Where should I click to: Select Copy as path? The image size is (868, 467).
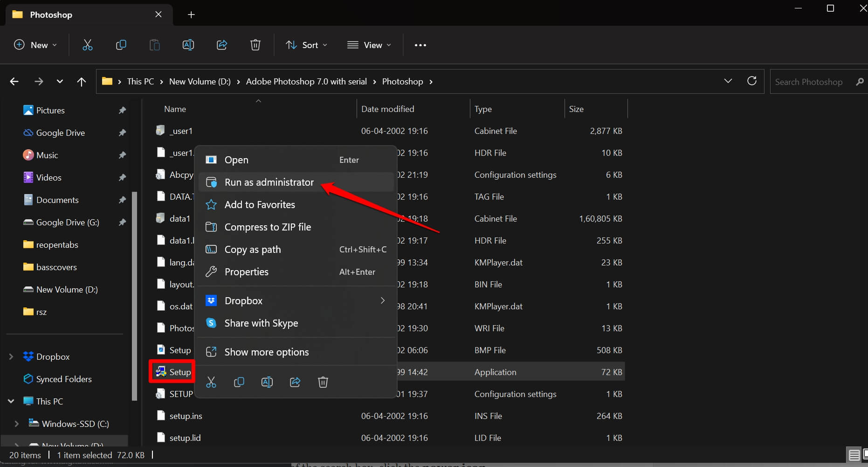[x=296, y=250]
